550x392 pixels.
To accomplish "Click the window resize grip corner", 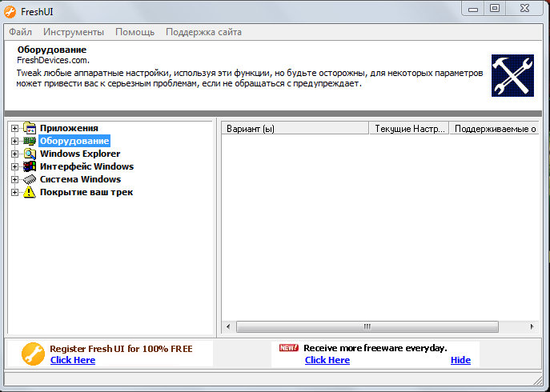I will point(537,380).
